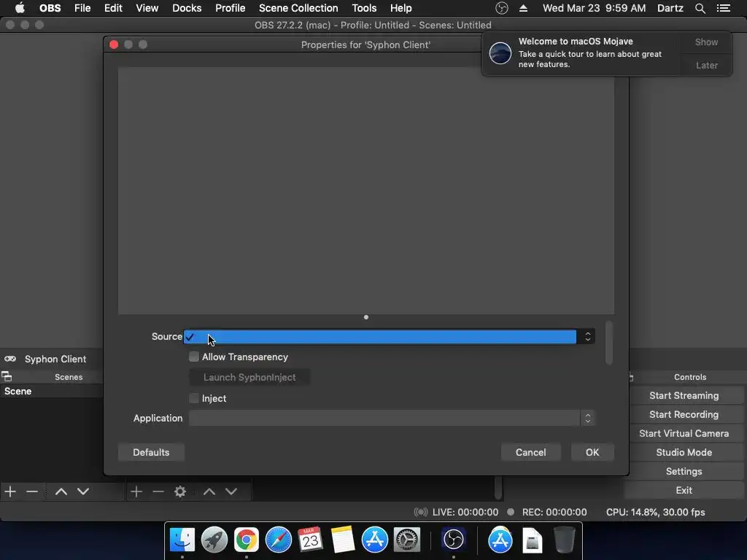Add a source with plus icon
The height and width of the screenshot is (560, 747).
tap(136, 491)
